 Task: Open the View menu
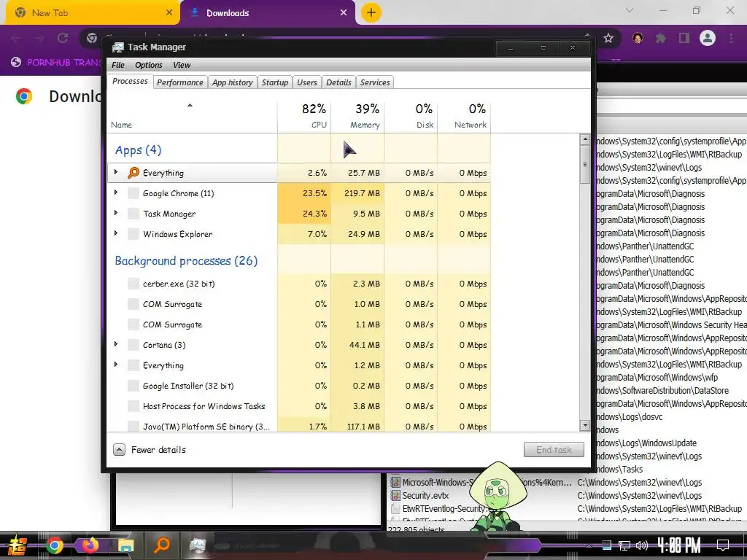[182, 65]
